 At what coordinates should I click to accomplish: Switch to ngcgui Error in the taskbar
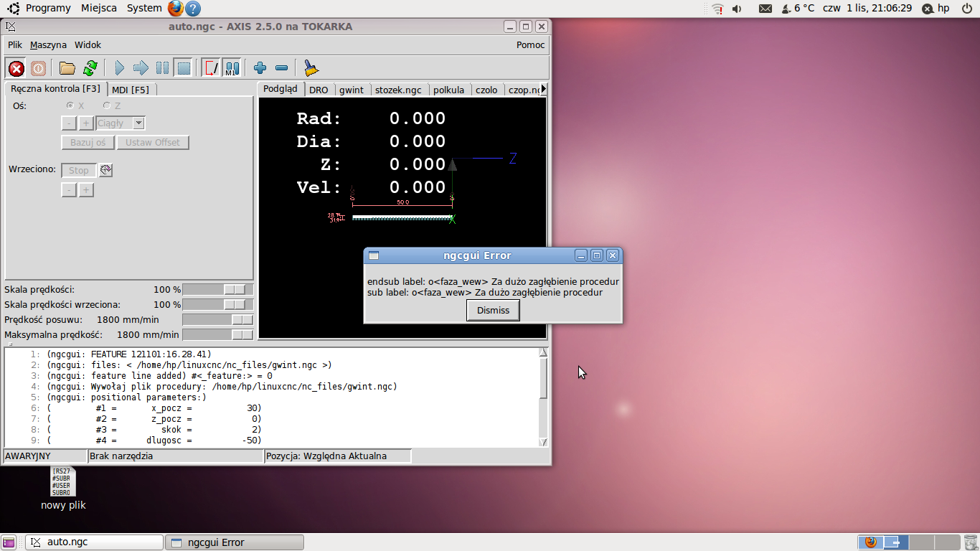point(235,542)
